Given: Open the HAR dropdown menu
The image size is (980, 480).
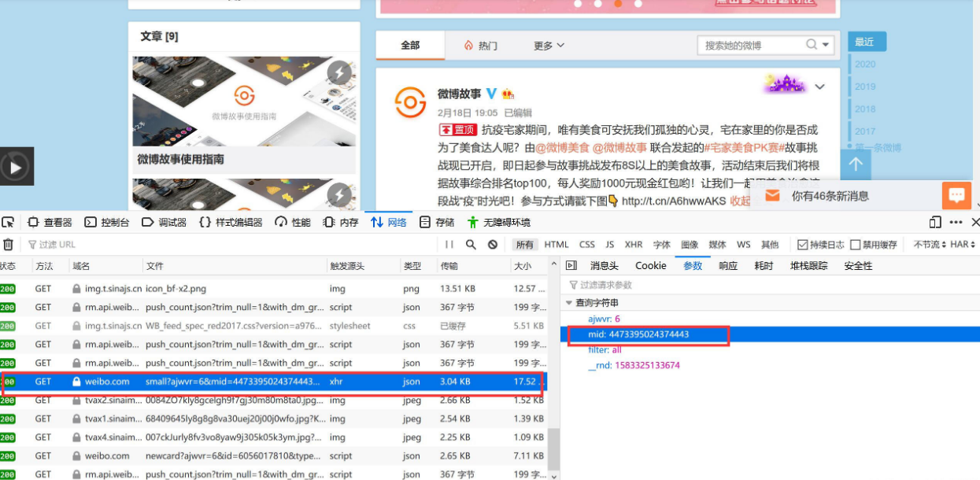Looking at the screenshot, I should point(963,245).
